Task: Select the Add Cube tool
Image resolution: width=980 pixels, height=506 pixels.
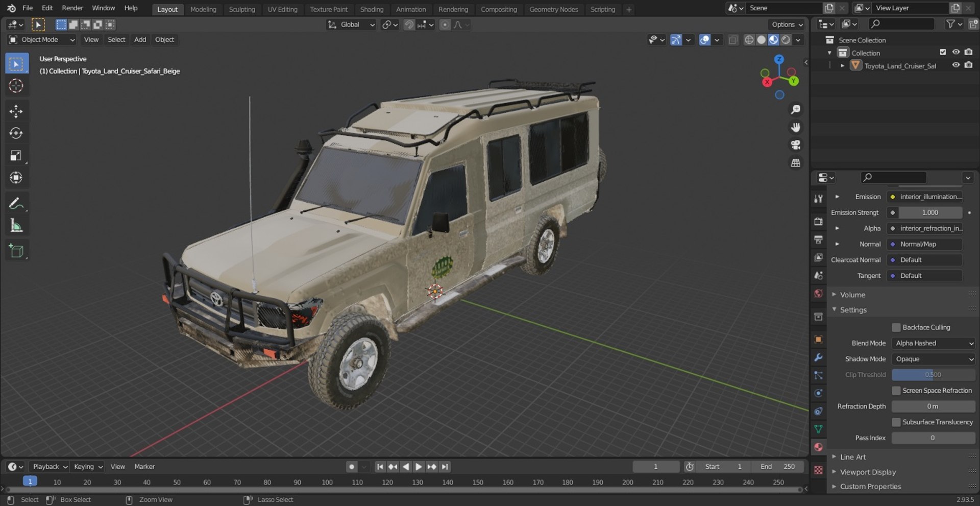Action: (16, 251)
